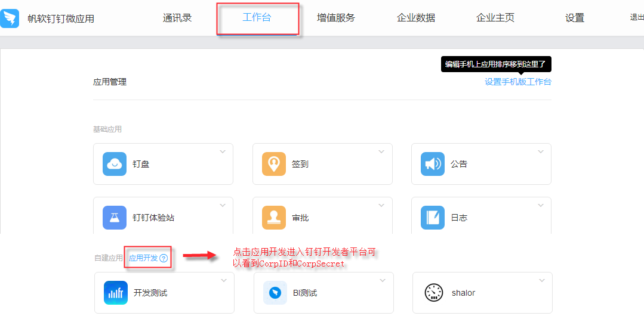Open the 增值服务 tab

(x=336, y=18)
